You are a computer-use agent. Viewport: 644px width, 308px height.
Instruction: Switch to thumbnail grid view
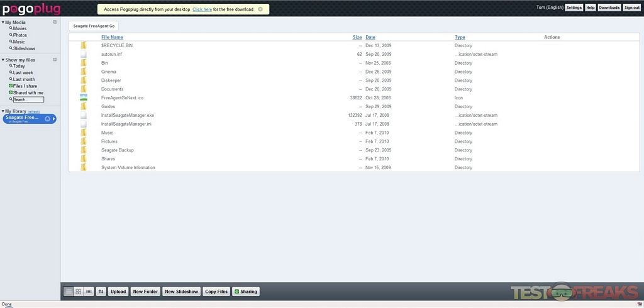(x=79, y=292)
